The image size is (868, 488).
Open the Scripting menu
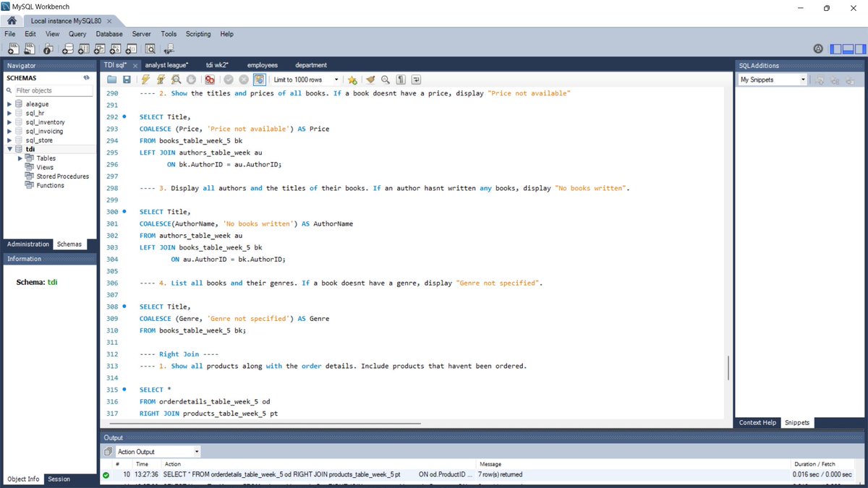point(198,34)
